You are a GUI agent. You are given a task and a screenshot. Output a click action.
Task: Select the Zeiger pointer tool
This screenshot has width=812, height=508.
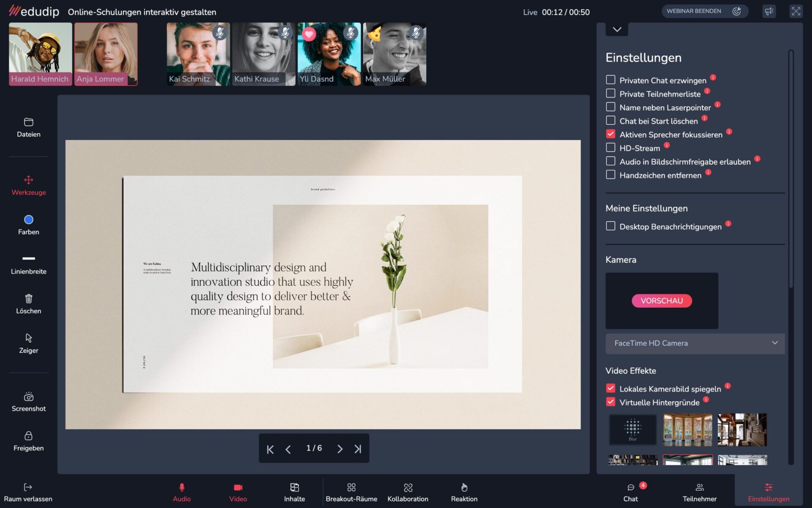[x=28, y=338]
